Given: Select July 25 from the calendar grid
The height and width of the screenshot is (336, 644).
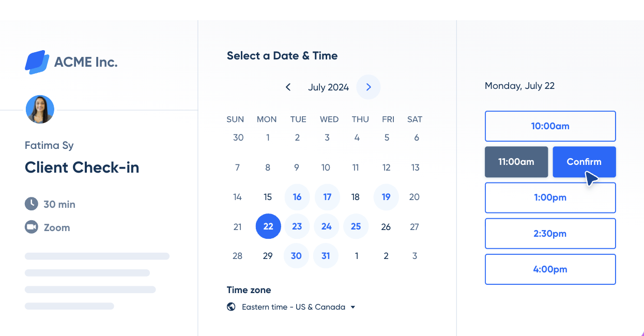Looking at the screenshot, I should [356, 226].
